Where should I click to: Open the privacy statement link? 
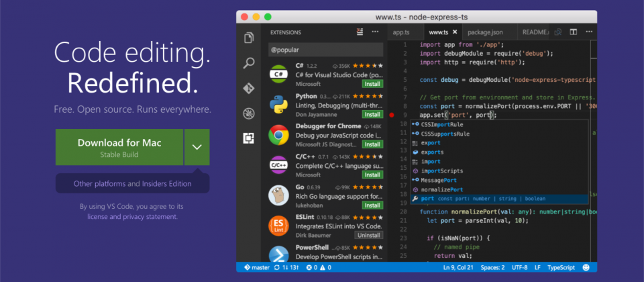pos(150,217)
